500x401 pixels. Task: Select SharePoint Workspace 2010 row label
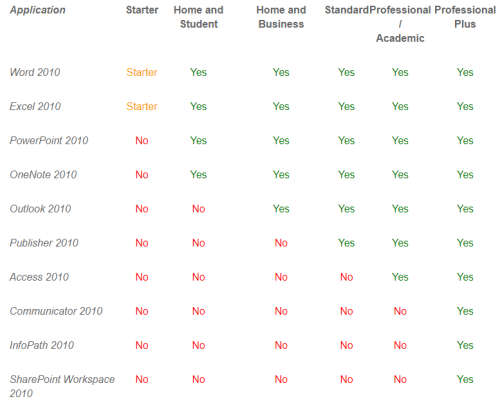tap(62, 386)
